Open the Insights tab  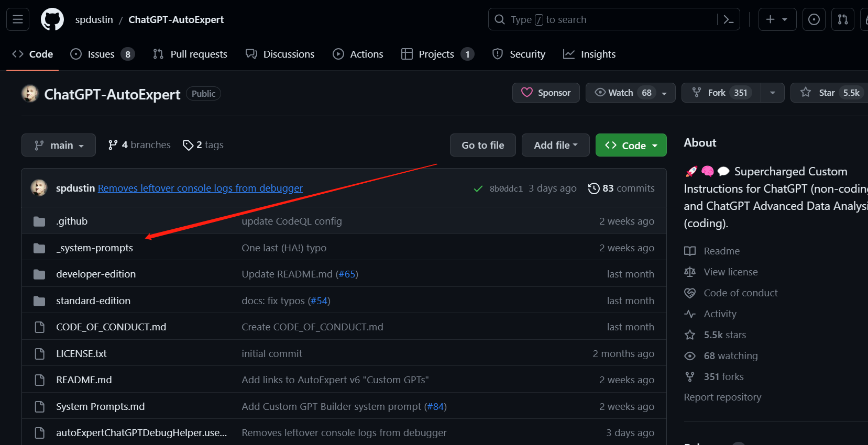click(x=589, y=54)
